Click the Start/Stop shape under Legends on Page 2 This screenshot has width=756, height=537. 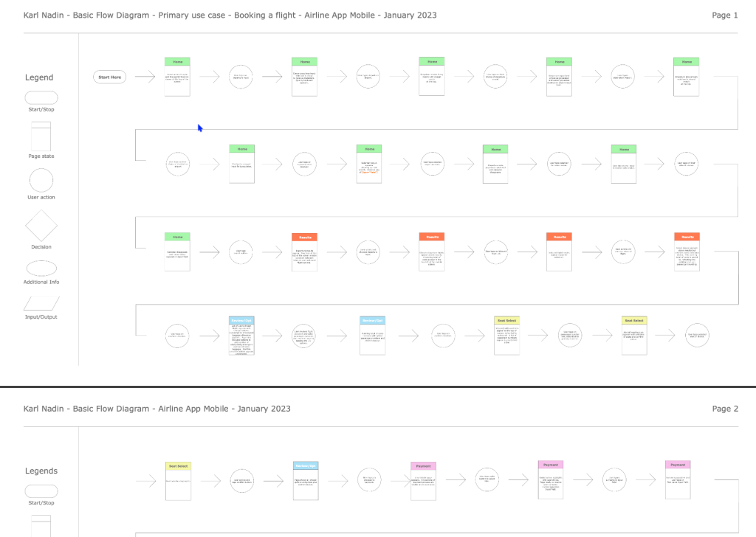(41, 491)
